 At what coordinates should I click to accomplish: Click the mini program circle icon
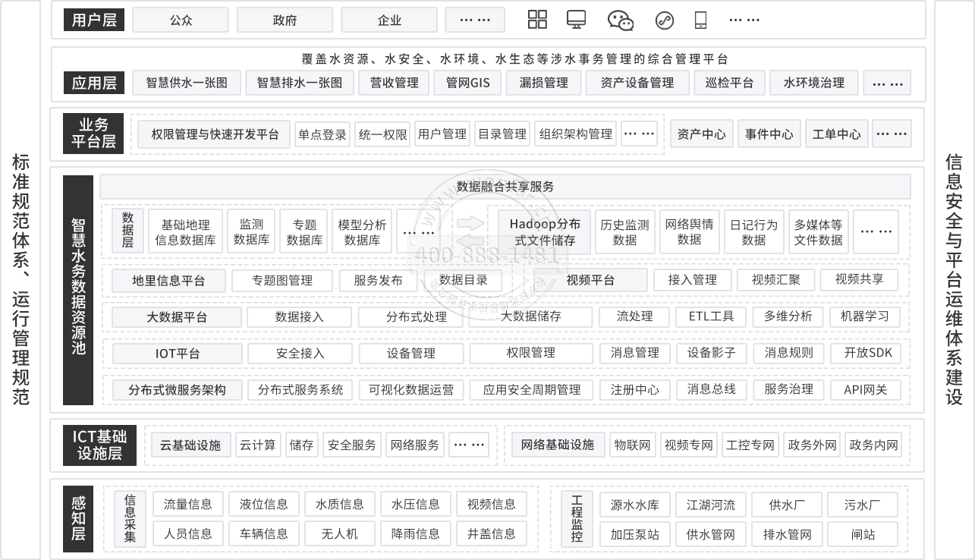pyautogui.click(x=665, y=20)
